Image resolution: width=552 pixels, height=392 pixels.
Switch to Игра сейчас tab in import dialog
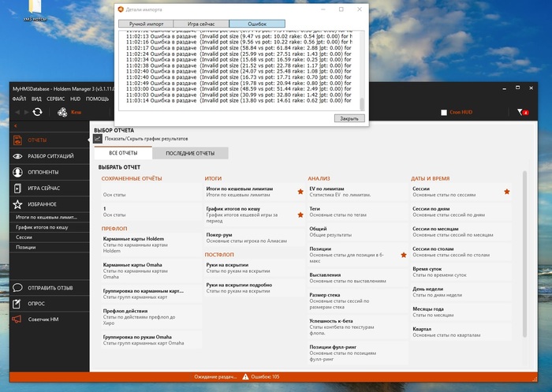[201, 24]
